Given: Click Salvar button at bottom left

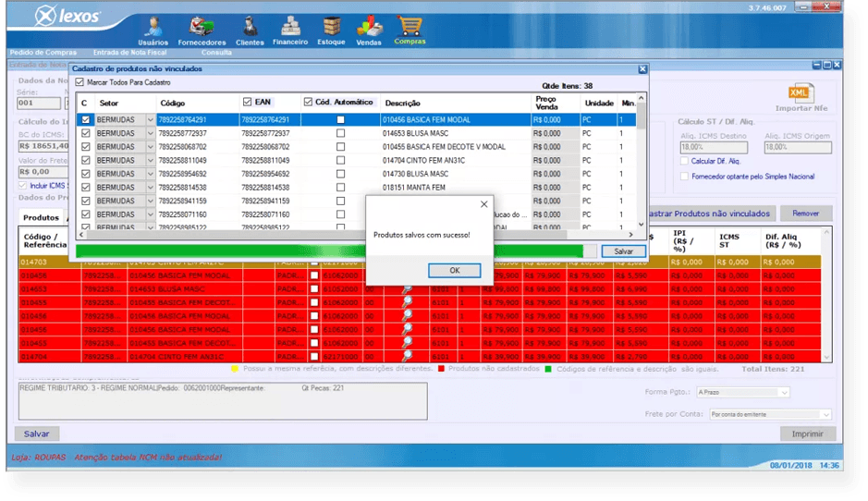Looking at the screenshot, I should [37, 434].
